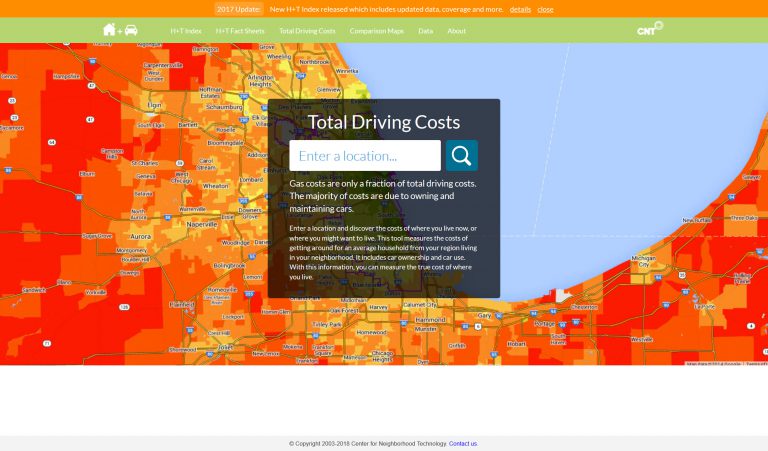Click the Gary city label on map
This screenshot has width=768, height=451.
point(486,315)
